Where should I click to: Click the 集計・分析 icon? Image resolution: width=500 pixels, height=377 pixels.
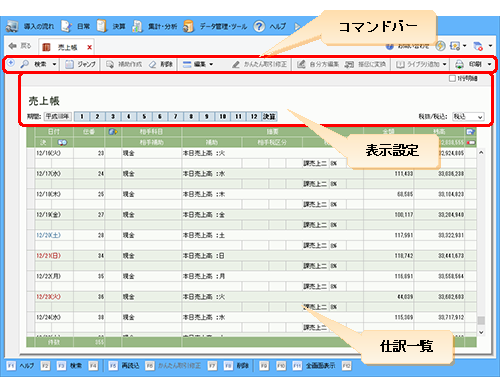(x=137, y=26)
